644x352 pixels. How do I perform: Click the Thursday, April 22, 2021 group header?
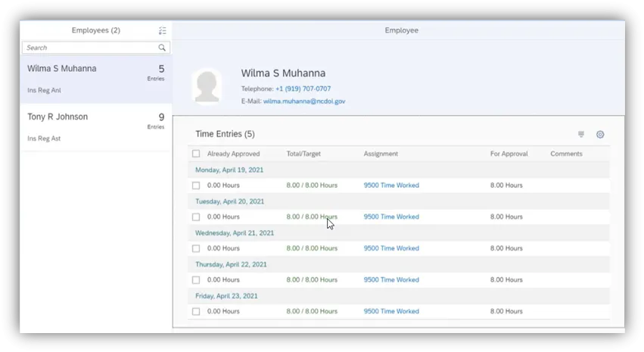coord(231,264)
